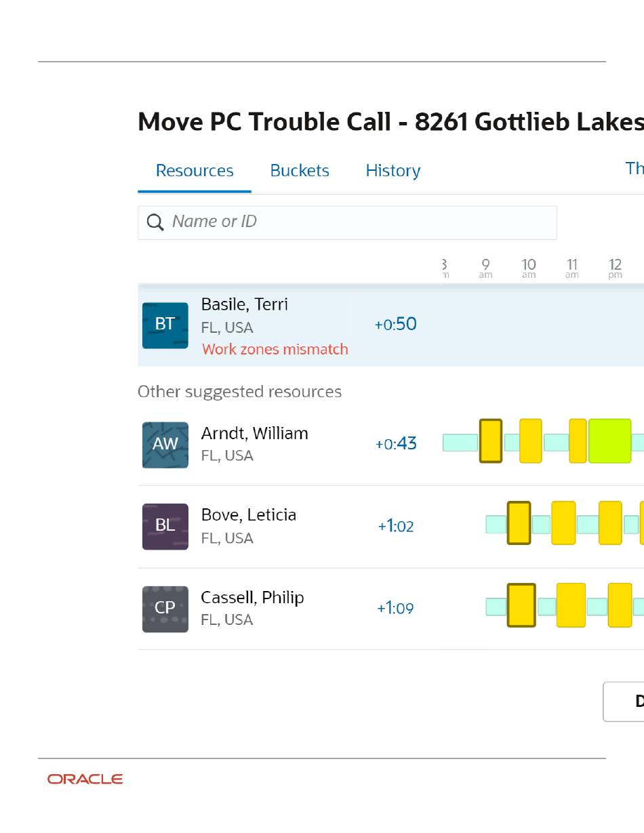Select the lime green activity block in Arndt's timeline
644x833 pixels.
point(609,441)
